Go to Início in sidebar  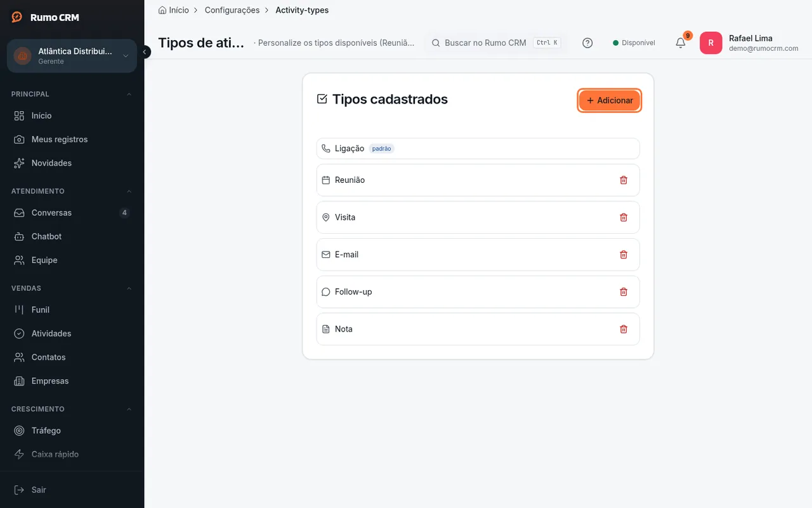pos(72,116)
